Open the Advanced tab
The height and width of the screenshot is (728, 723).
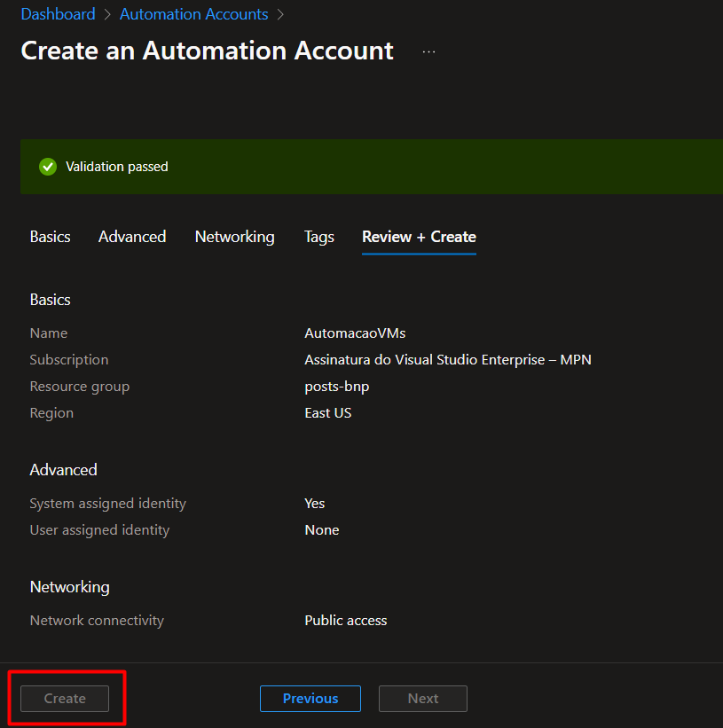(x=132, y=237)
